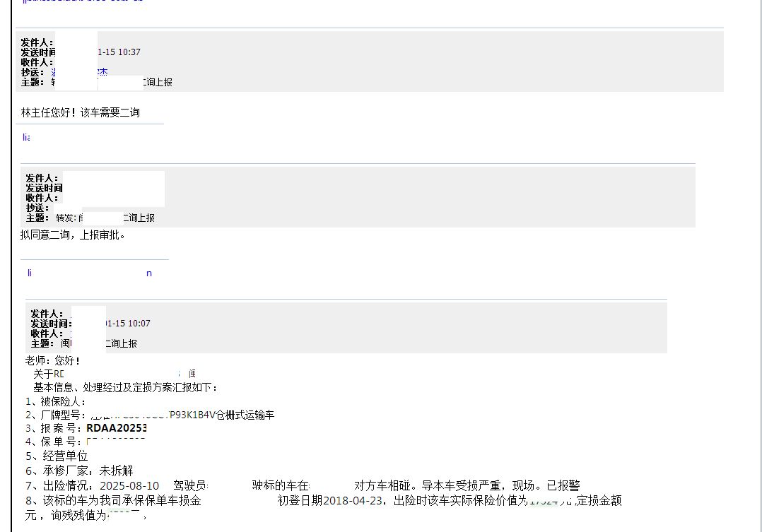This screenshot has height=532, width=762.
Task: Click the reply text "拟同意二询，上报审批。"
Action: tap(74, 235)
